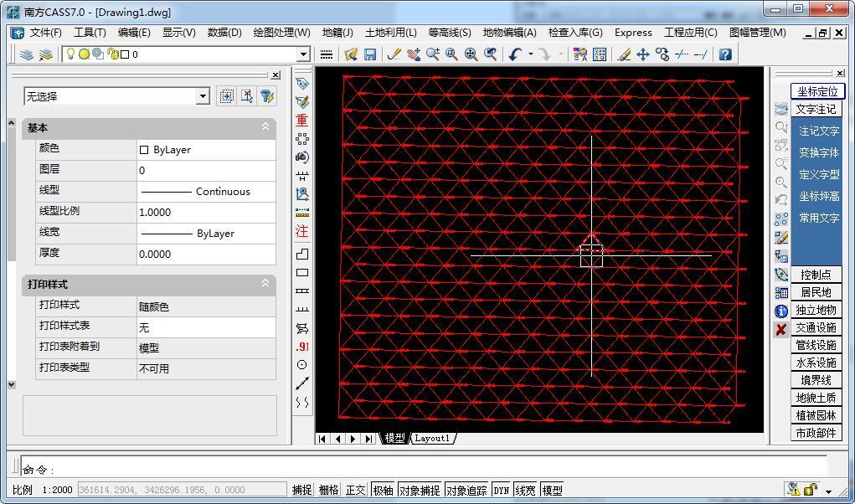Click the quick select funnel icon
Viewport: 855px width, 504px height.
tap(266, 96)
